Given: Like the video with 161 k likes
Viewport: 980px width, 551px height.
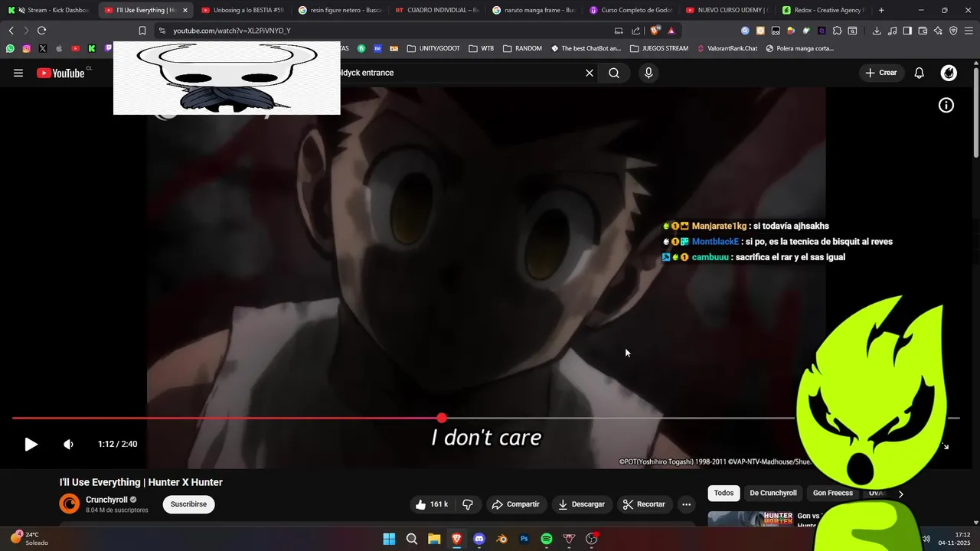Looking at the screenshot, I should coord(431,504).
